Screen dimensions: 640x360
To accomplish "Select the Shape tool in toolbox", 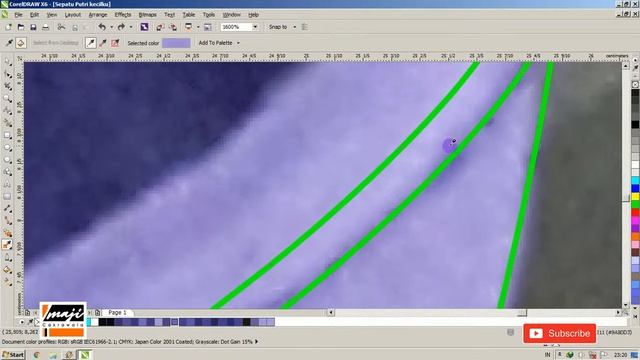I will 7,74.
